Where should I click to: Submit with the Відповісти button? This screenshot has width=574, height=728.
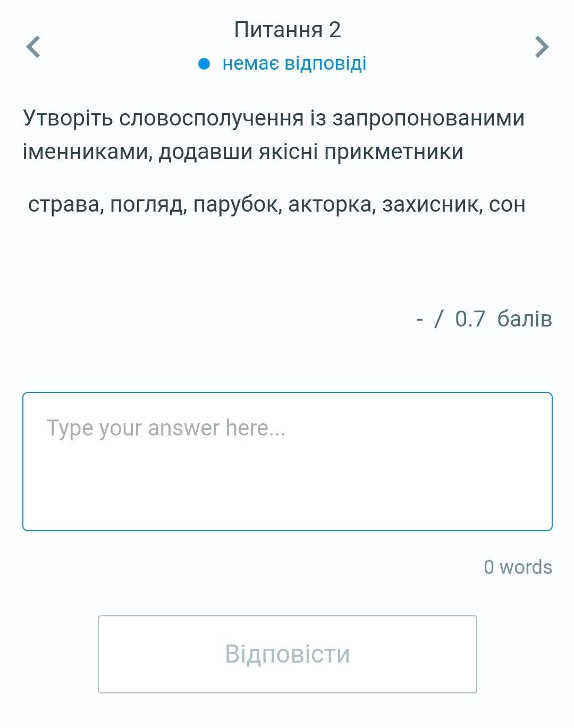[288, 654]
